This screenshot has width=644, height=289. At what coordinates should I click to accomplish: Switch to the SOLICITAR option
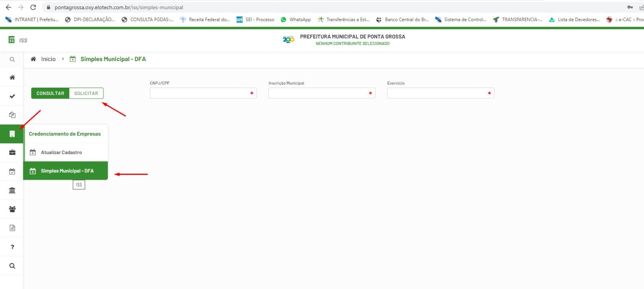pos(86,93)
